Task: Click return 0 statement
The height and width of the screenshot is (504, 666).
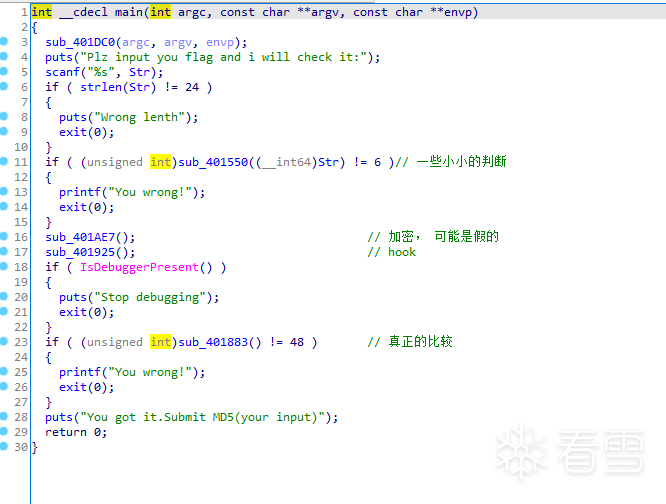Action: tap(76, 432)
